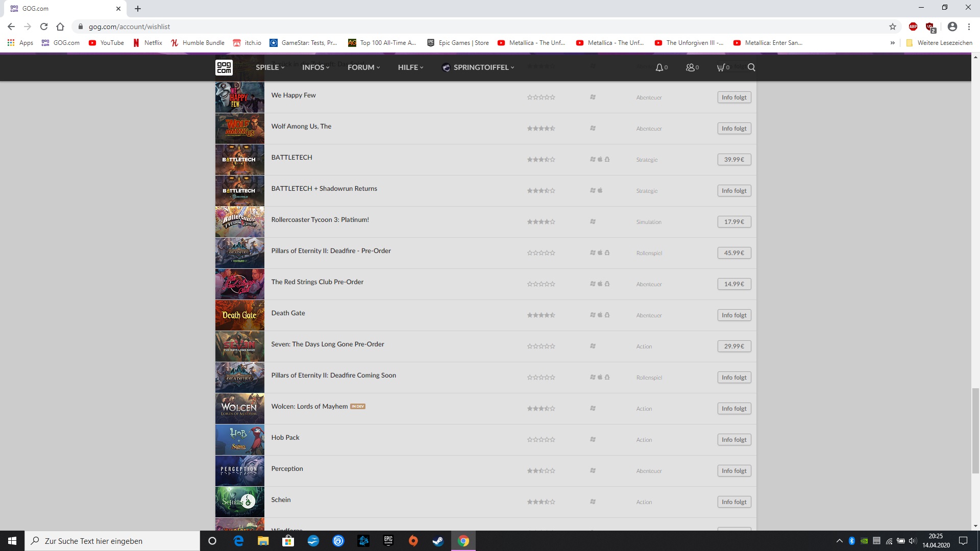Open the Edge browser in the taskbar

[238, 541]
